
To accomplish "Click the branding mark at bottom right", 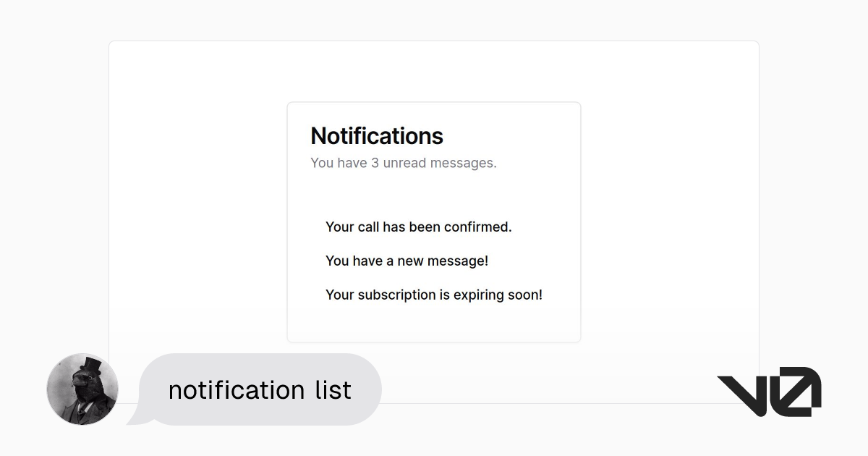I will point(769,391).
